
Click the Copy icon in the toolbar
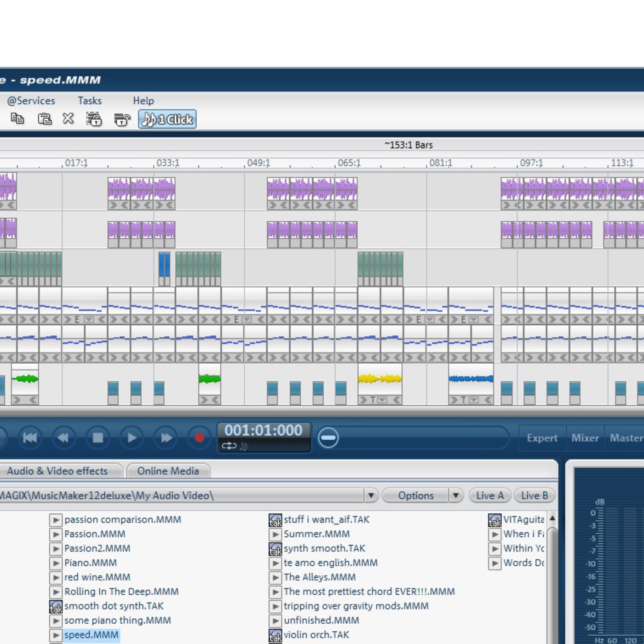(17, 119)
